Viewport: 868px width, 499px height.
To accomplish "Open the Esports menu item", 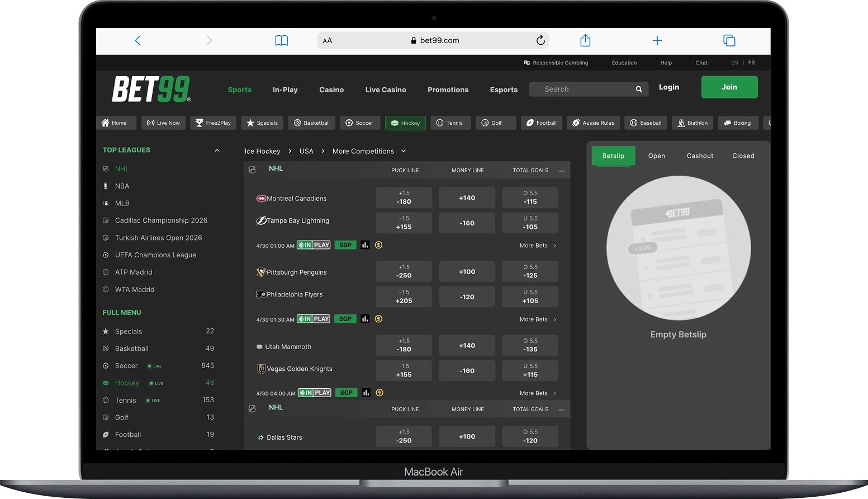I will [504, 90].
